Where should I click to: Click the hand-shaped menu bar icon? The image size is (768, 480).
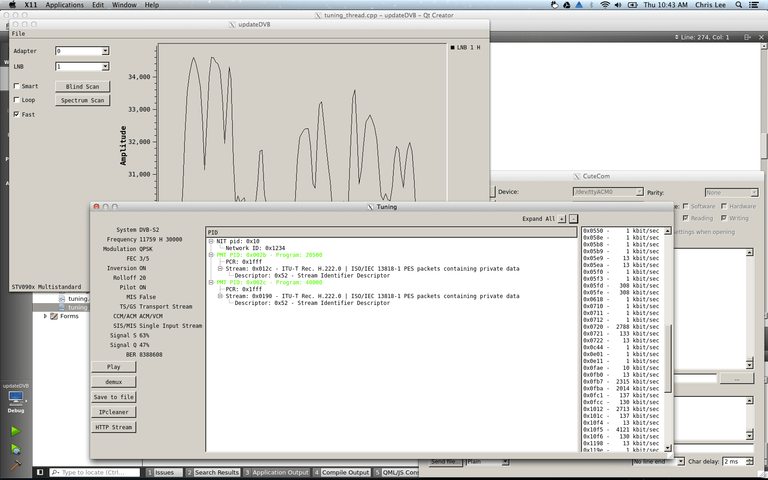coord(554,5)
